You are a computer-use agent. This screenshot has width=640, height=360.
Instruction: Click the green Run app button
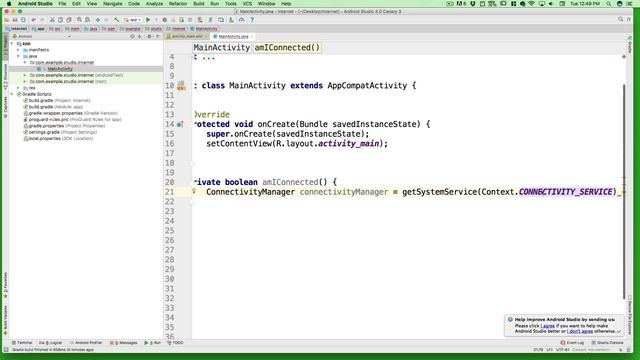[x=148, y=20]
